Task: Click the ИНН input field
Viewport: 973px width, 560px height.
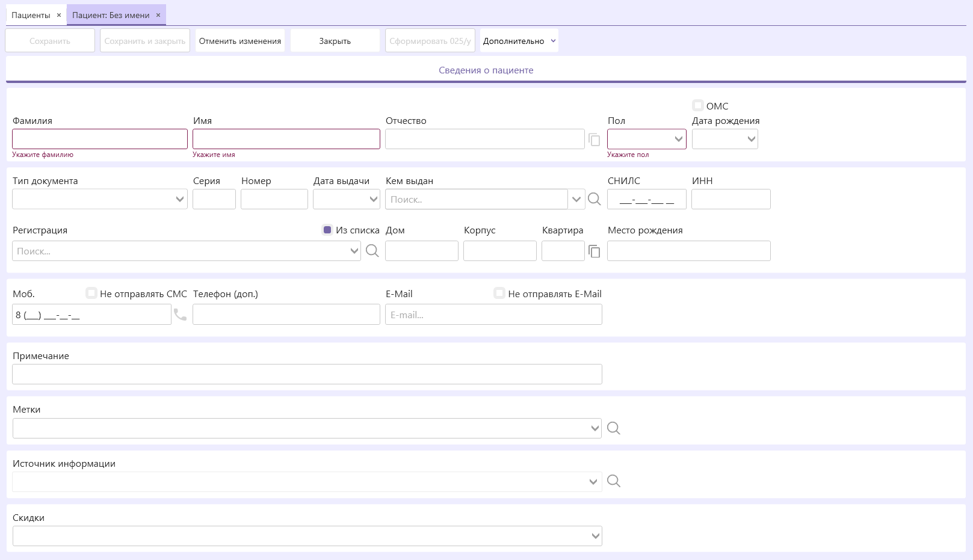Action: [731, 199]
